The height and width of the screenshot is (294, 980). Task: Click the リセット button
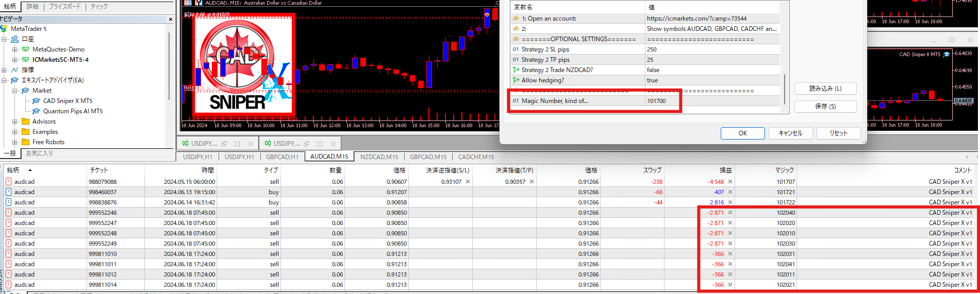838,133
